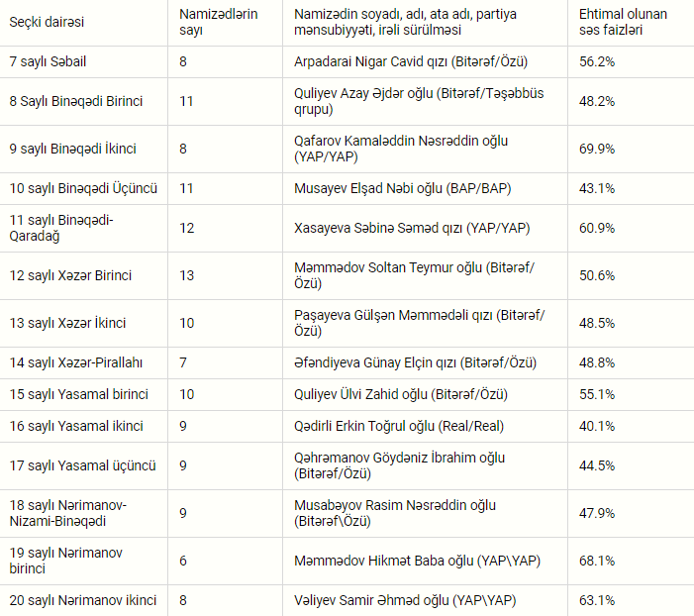Screen dimensions: 694x616
Task: Click the Quliyev Ülvi Zahid oğlu entry
Action: (x=401, y=394)
